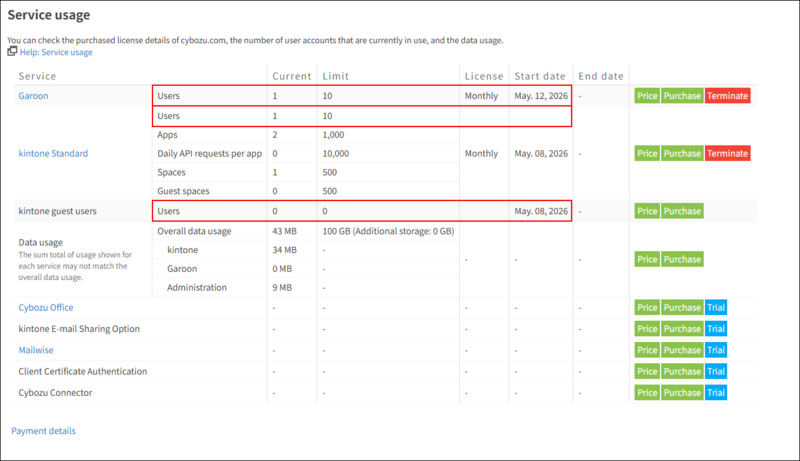The width and height of the screenshot is (800, 461).
Task: Click the 9 MB Administration usage value
Action: (x=282, y=288)
